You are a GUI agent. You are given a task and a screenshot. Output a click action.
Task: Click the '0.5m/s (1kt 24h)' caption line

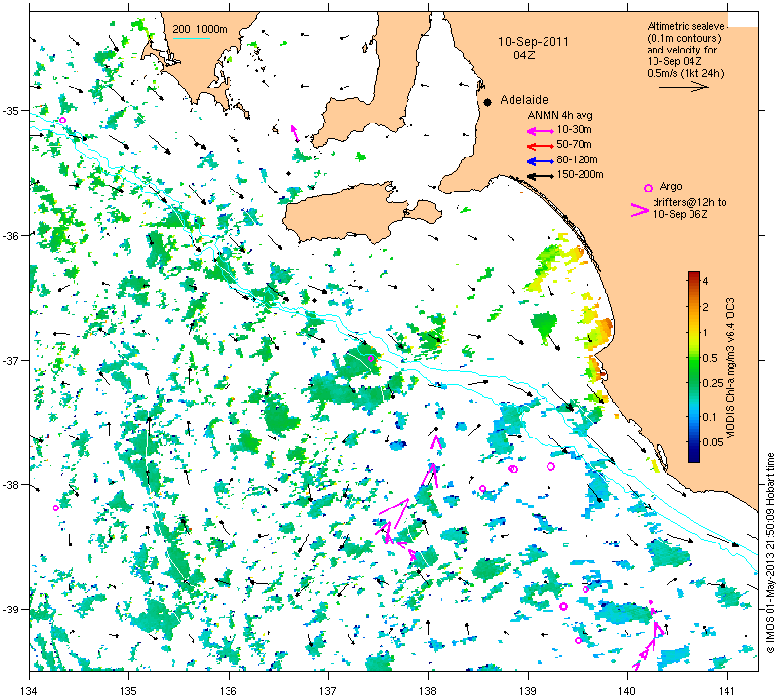click(686, 74)
